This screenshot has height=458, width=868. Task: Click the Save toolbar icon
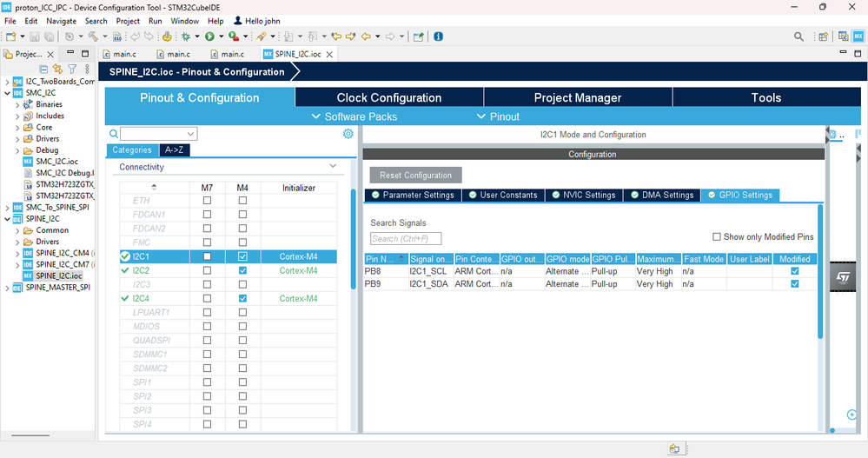(x=35, y=37)
